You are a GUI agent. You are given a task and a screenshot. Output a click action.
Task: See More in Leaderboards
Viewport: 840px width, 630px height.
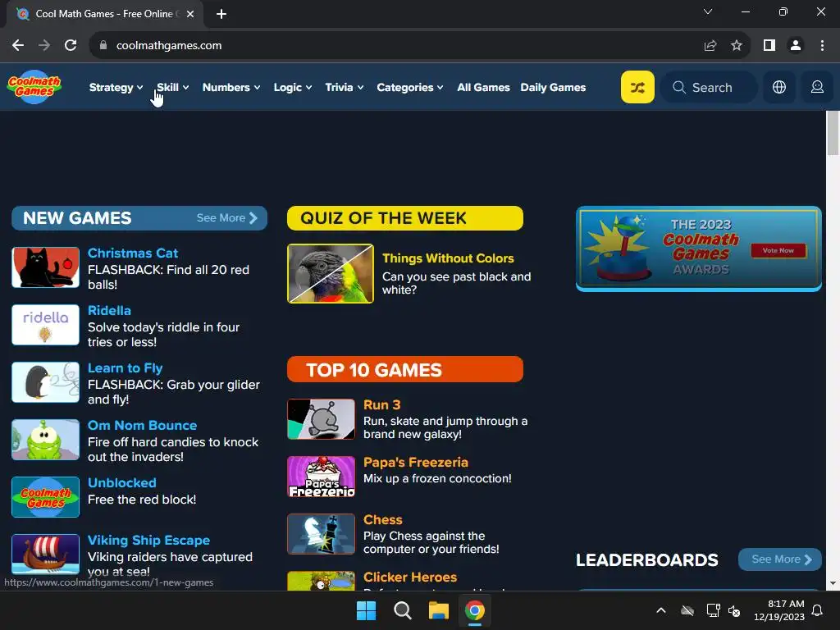click(x=780, y=559)
